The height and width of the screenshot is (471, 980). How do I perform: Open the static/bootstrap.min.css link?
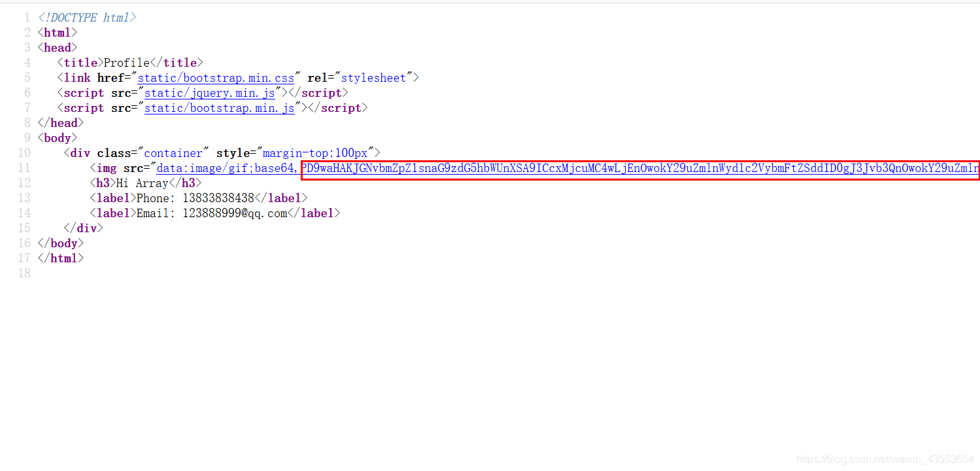[x=216, y=78]
